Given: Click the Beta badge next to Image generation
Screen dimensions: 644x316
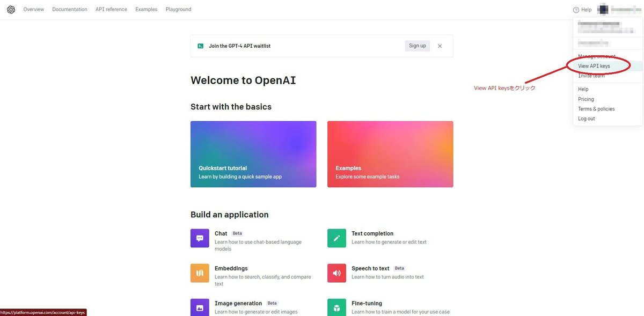Looking at the screenshot, I should click(x=272, y=303).
